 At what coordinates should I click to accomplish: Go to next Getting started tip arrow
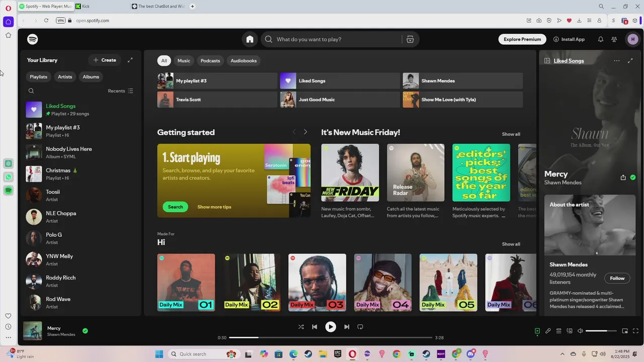(305, 132)
